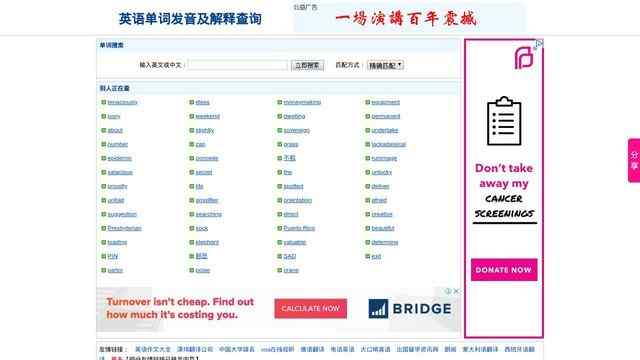Open the word link 'direct'
Screen dimensions: 640x360
291,214
